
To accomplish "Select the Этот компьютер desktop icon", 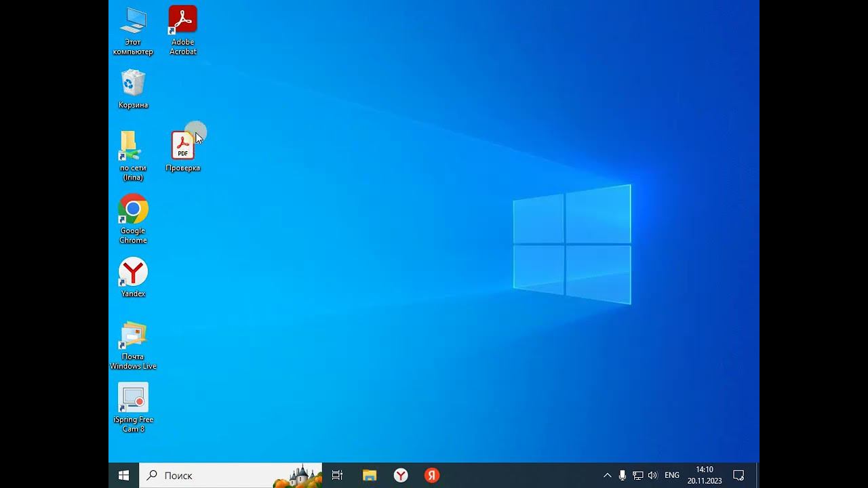I will (133, 31).
